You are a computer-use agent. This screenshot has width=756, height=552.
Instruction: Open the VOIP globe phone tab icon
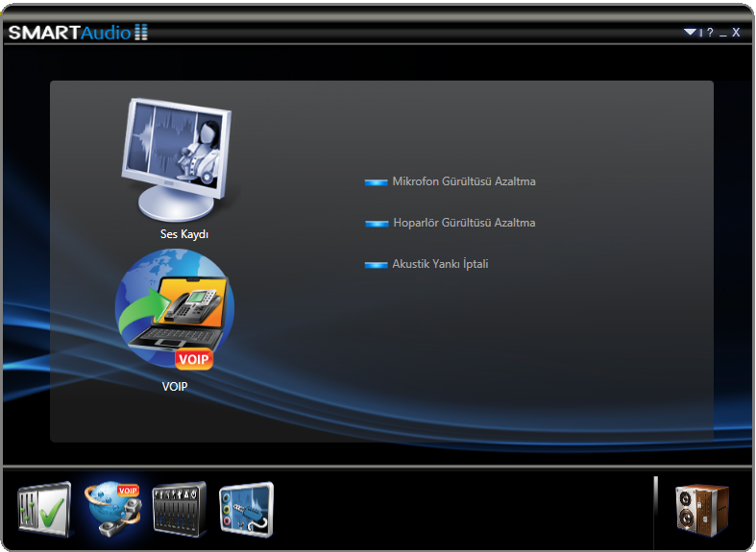click(x=113, y=510)
